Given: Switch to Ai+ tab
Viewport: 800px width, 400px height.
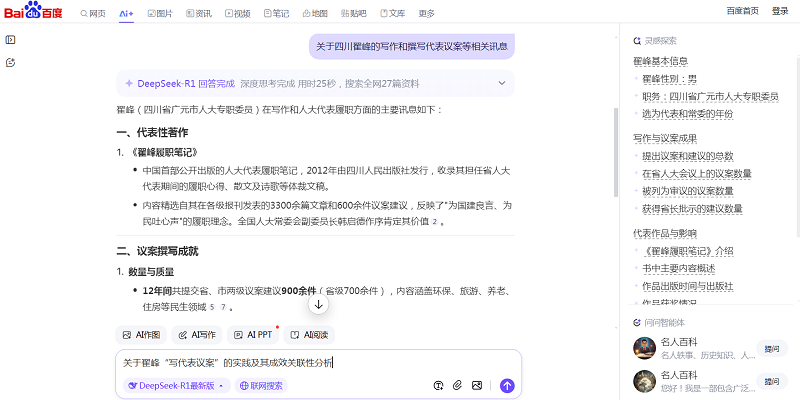Looking at the screenshot, I should click(126, 14).
